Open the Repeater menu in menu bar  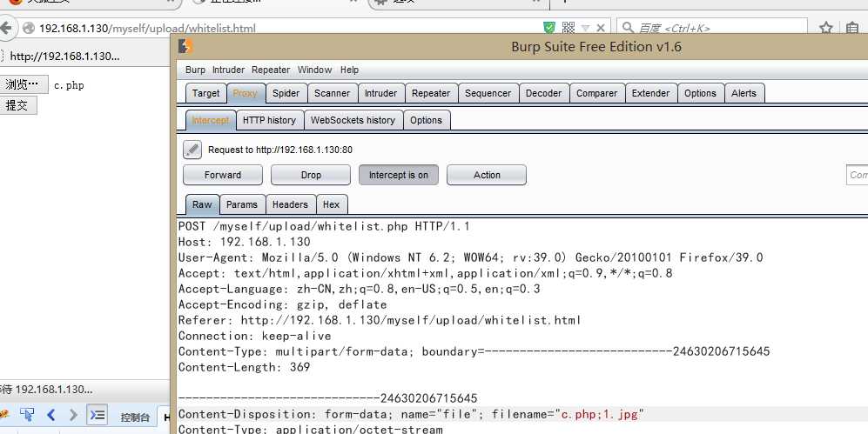click(271, 70)
